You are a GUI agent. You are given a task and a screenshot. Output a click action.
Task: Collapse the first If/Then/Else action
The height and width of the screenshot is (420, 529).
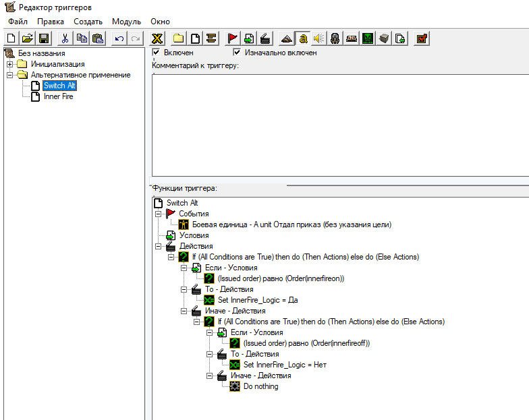click(171, 257)
